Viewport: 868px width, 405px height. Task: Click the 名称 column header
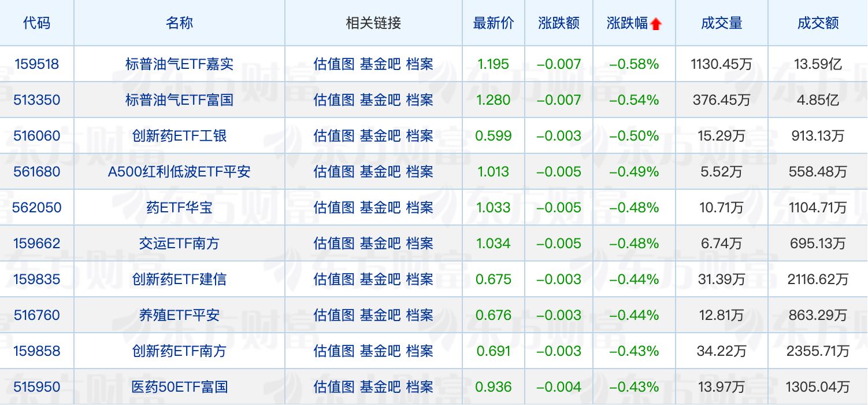[x=180, y=23]
